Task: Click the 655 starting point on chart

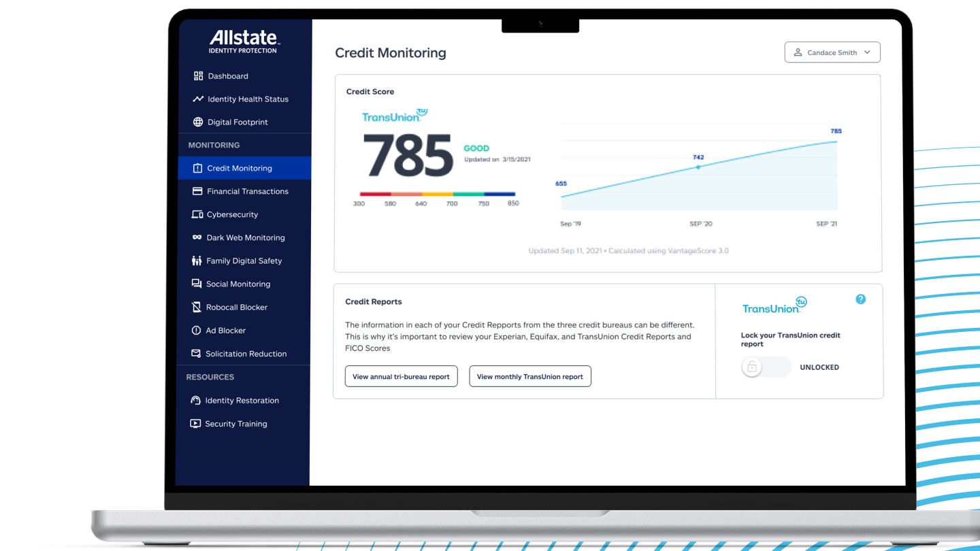Action: (x=561, y=197)
